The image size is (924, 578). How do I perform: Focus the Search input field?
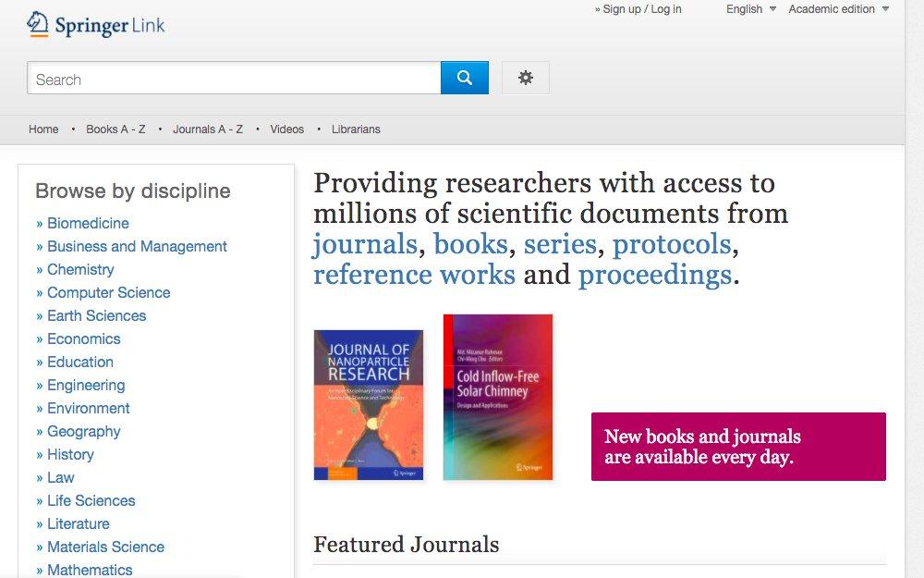coord(234,78)
